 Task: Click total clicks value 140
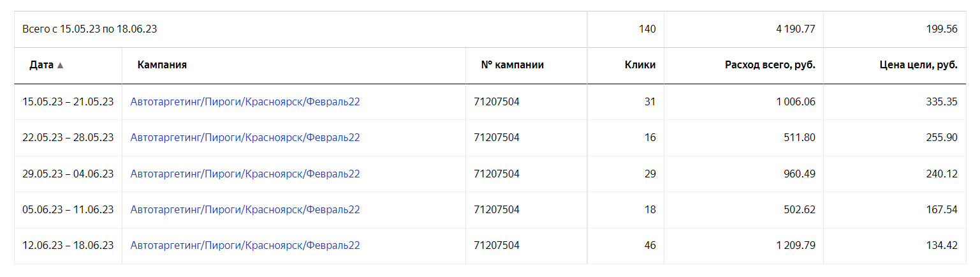(x=647, y=29)
